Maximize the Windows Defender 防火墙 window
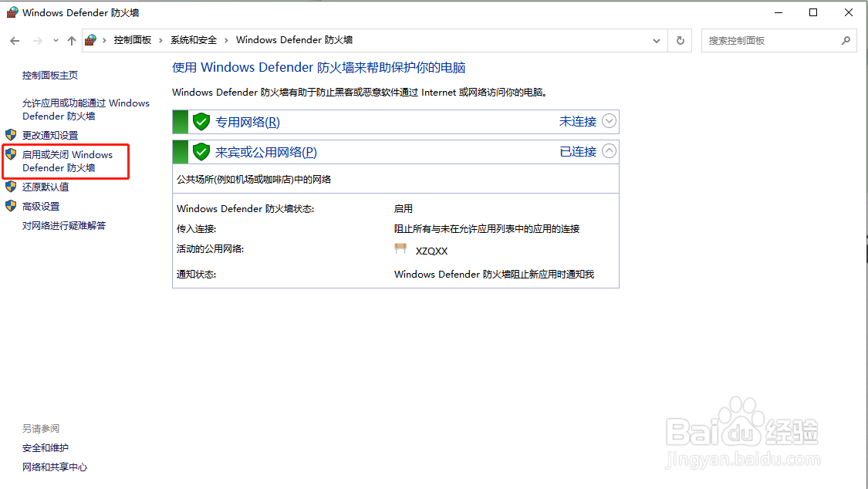The width and height of the screenshot is (868, 489). 813,12
